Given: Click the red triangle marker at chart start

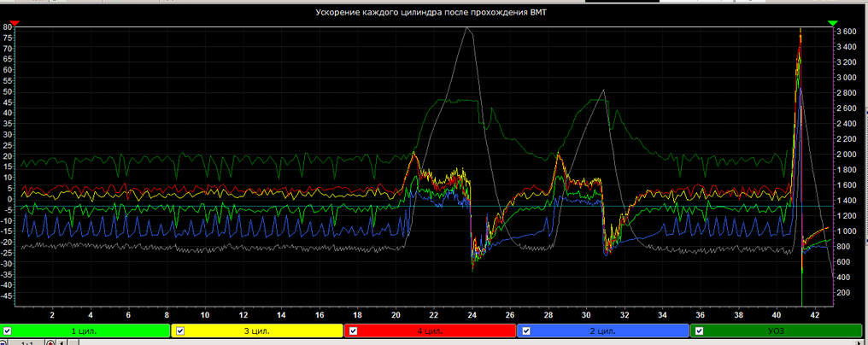Looking at the screenshot, I should (15, 23).
